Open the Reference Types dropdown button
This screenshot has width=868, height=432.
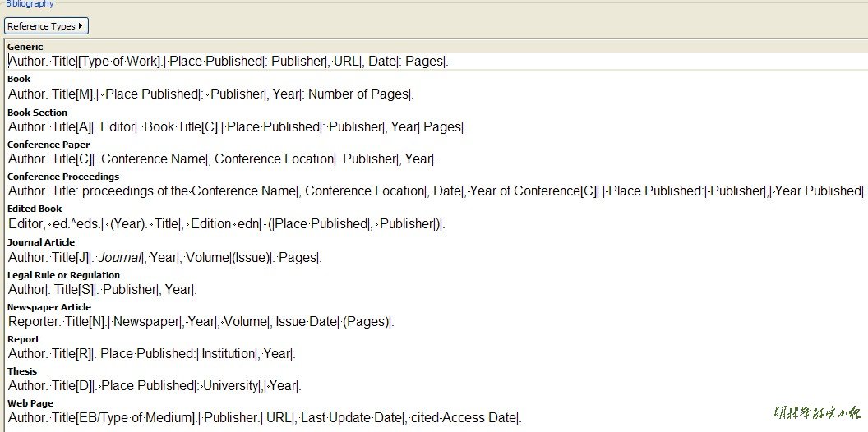pyautogui.click(x=46, y=26)
